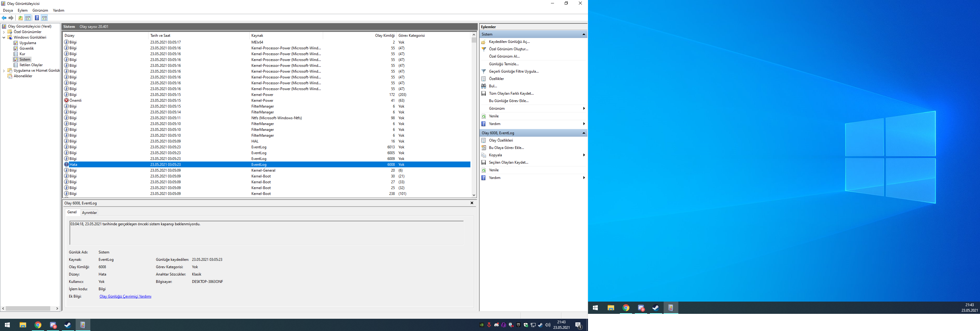Open Windows Security shield tray icon
The height and width of the screenshot is (331, 980).
526,325
